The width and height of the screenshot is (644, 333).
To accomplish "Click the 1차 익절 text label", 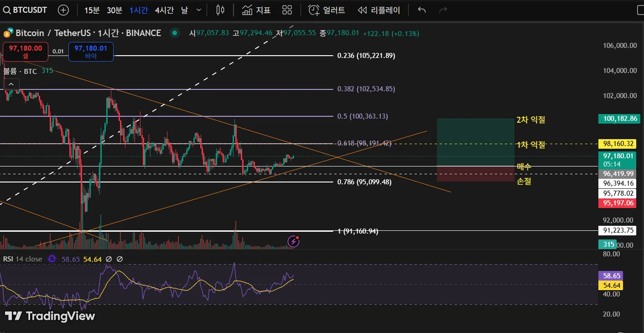I will (531, 145).
